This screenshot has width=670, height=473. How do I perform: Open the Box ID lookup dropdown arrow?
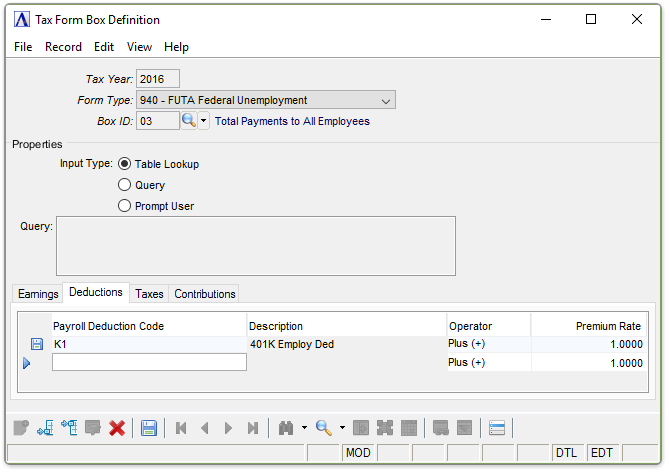[x=203, y=121]
